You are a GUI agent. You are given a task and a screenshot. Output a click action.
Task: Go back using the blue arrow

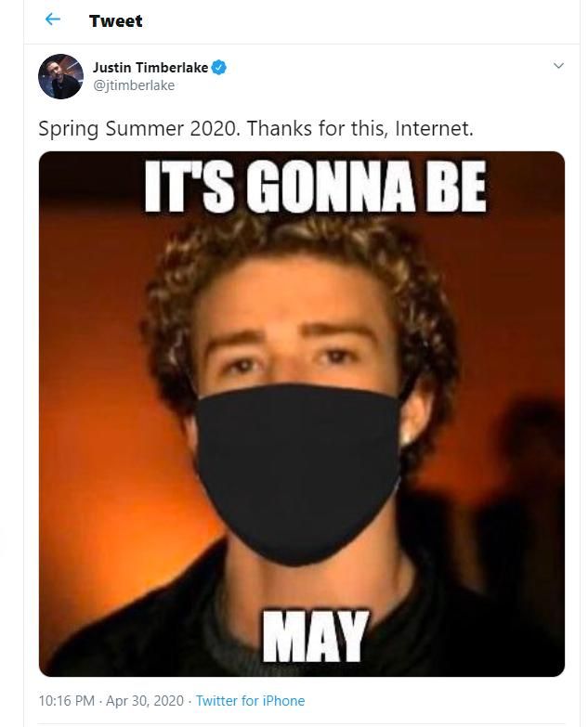pos(53,19)
